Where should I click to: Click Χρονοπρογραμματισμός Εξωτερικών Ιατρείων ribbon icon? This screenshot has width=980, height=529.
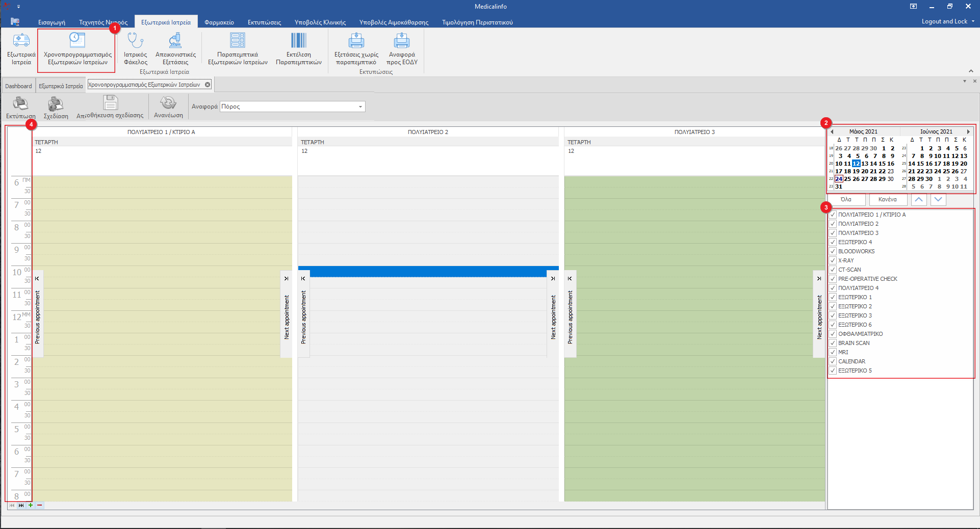(77, 41)
